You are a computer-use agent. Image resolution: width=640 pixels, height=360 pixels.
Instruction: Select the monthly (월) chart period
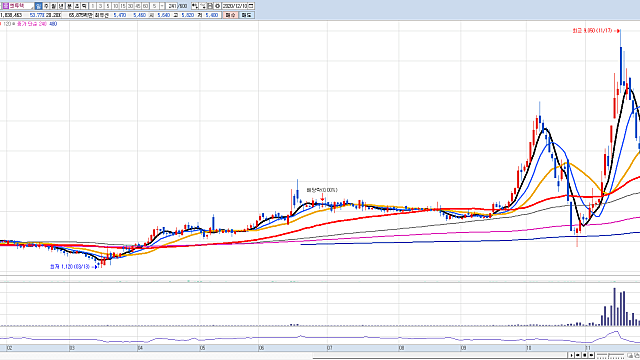(53, 6)
